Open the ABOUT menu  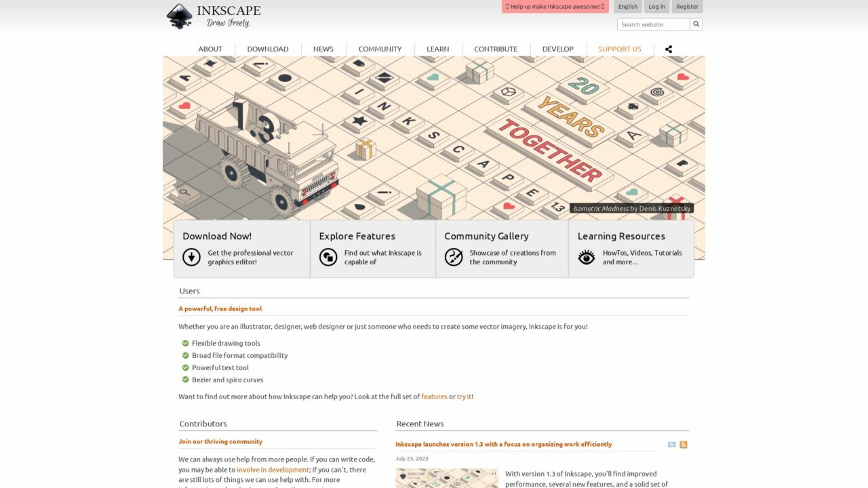(x=210, y=49)
